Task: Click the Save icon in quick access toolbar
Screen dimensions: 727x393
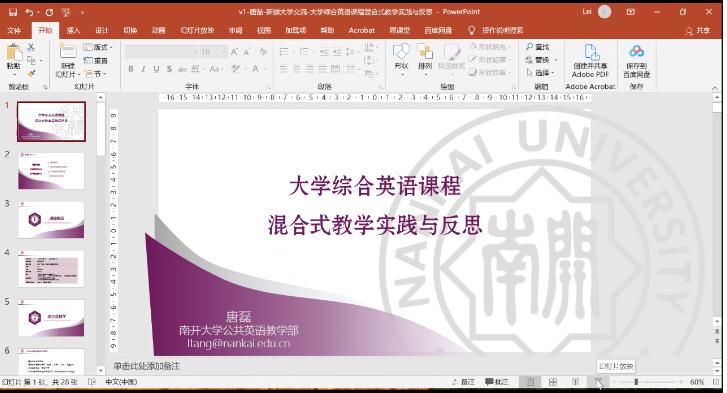Action: 13,12
